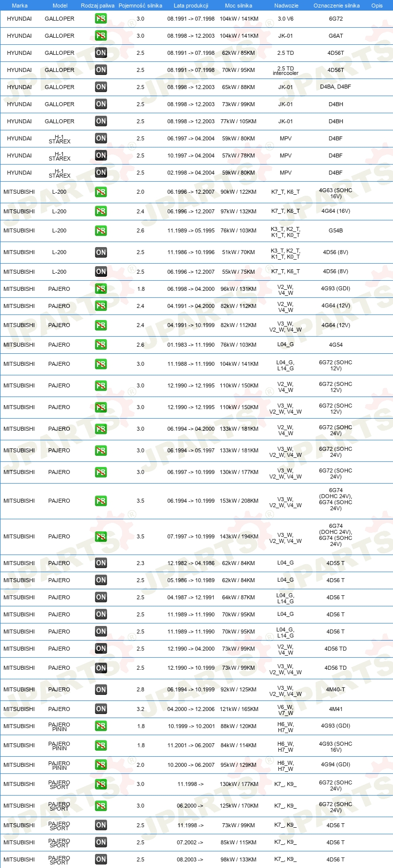The image size is (393, 868).
Task: Select the body cell 3.0 V6
Action: (x=285, y=19)
